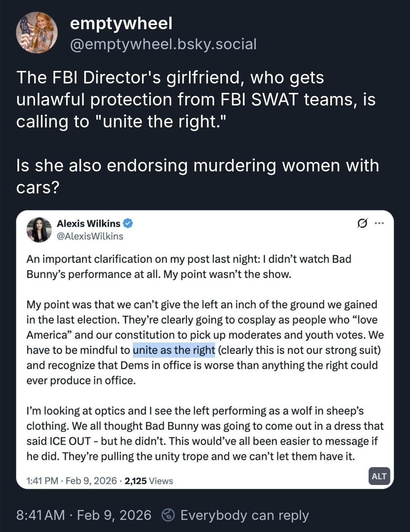Click the "Everybody can reply" label
The image size is (410, 532).
tap(244, 515)
